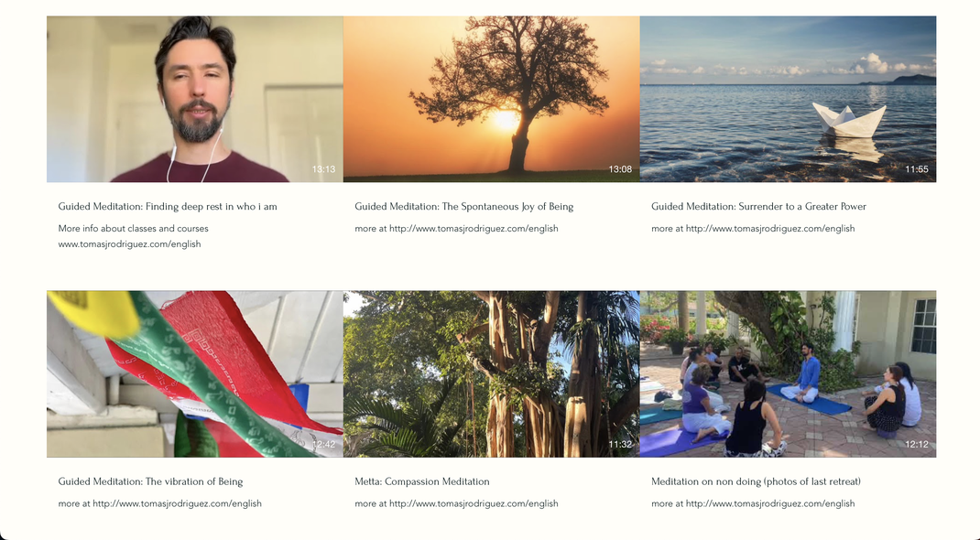Play the sunset tree video thumbnail
Screen dimensions: 980x540
click(491, 99)
